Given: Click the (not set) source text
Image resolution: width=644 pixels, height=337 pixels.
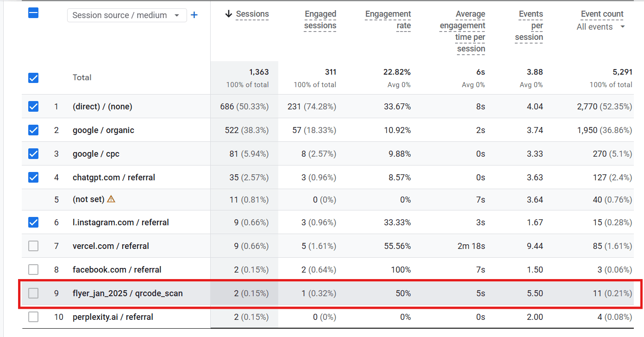Looking at the screenshot, I should pos(88,199).
